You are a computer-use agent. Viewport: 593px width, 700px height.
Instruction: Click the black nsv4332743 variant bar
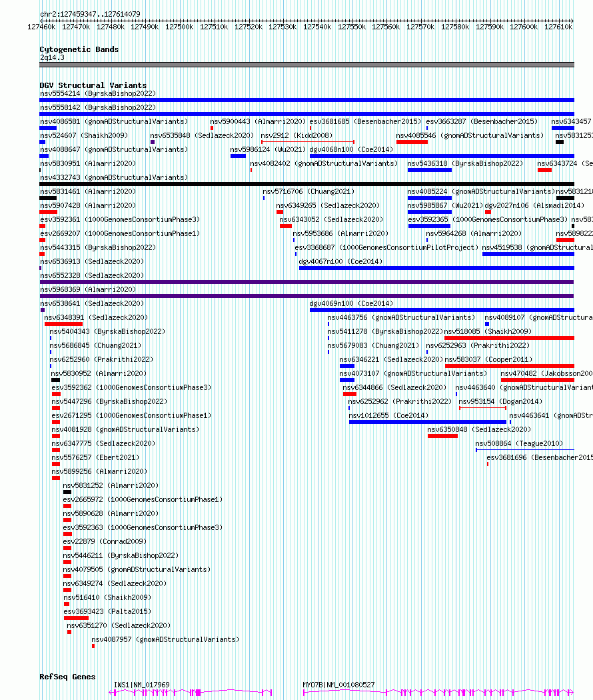pyautogui.click(x=306, y=184)
